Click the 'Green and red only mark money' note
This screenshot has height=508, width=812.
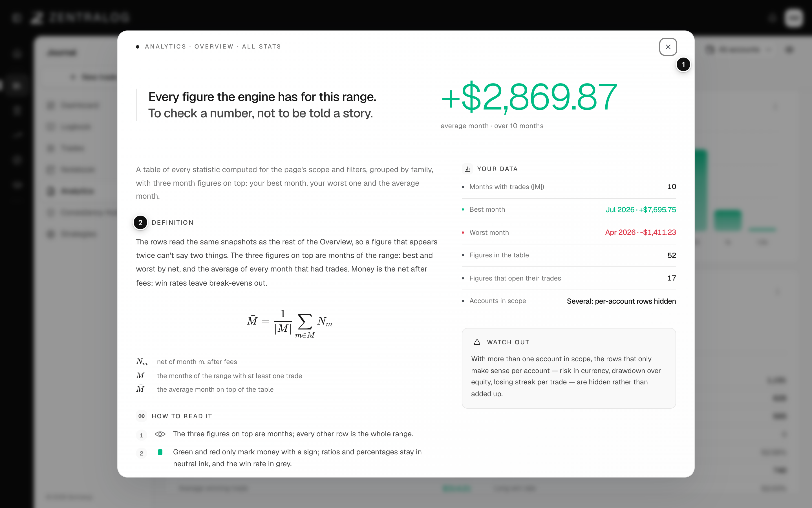click(297, 457)
